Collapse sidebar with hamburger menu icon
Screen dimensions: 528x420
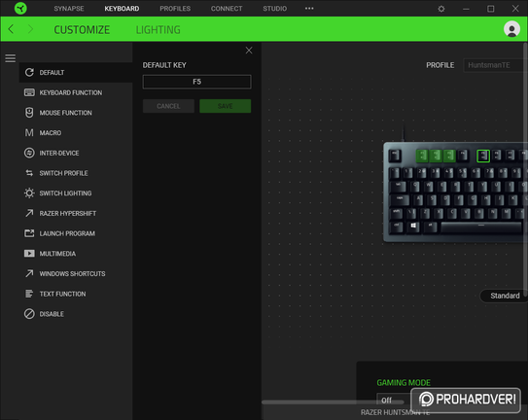10,58
